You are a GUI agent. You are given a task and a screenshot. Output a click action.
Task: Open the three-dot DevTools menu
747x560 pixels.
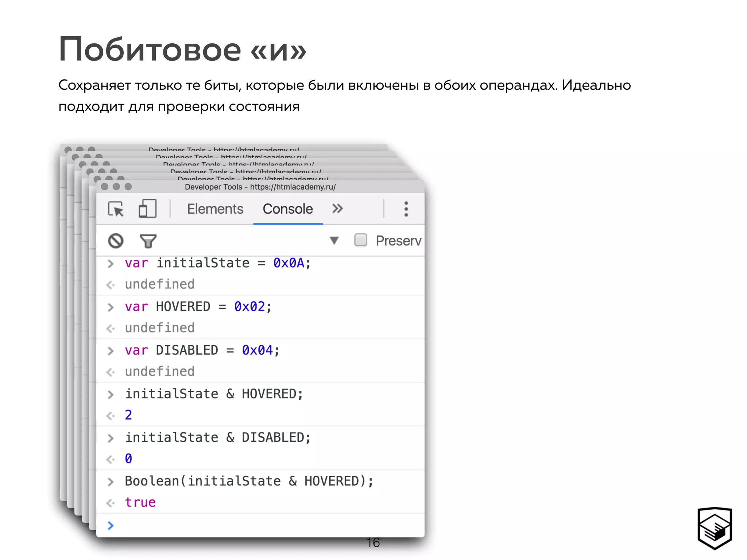click(406, 209)
